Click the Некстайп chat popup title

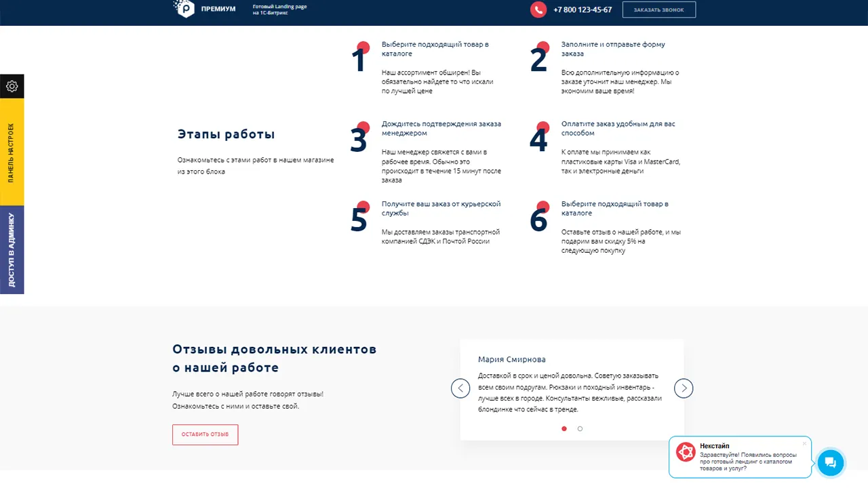715,445
